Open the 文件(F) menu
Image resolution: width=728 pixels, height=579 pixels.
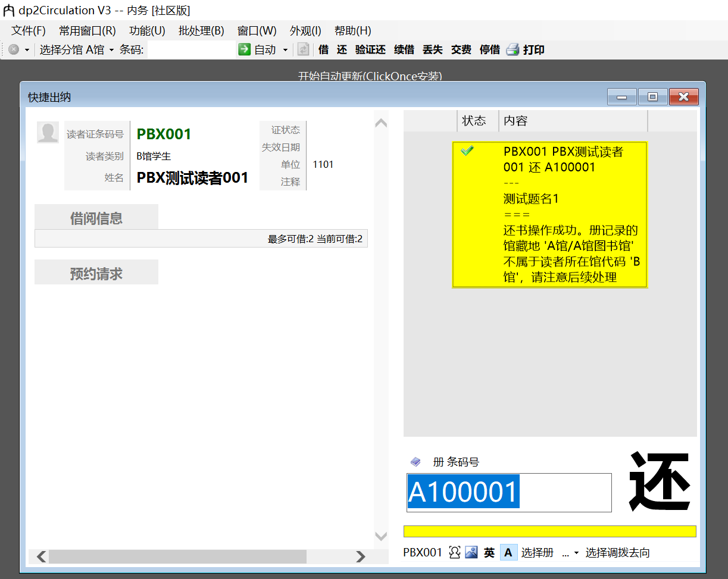29,31
